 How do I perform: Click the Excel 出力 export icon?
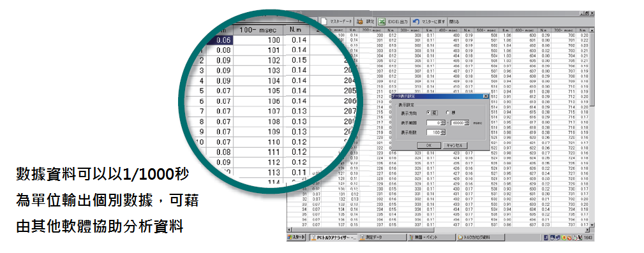(x=382, y=21)
